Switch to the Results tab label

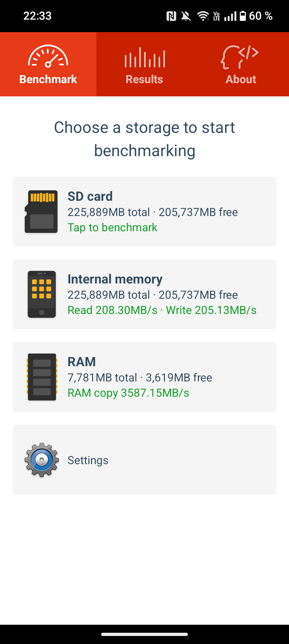pos(144,79)
